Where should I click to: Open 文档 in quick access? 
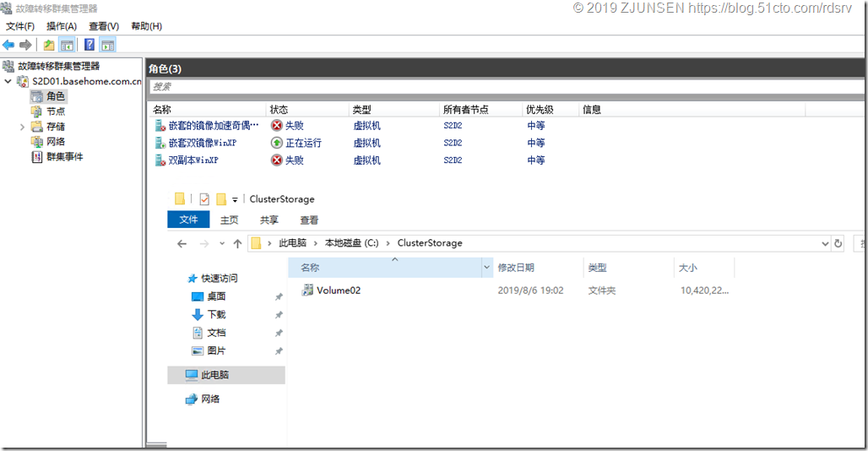[x=216, y=333]
